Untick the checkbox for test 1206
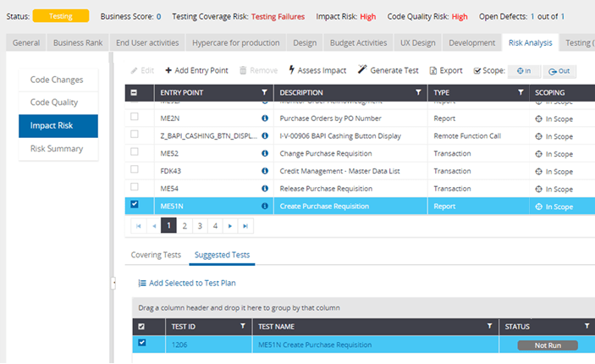 tap(142, 342)
